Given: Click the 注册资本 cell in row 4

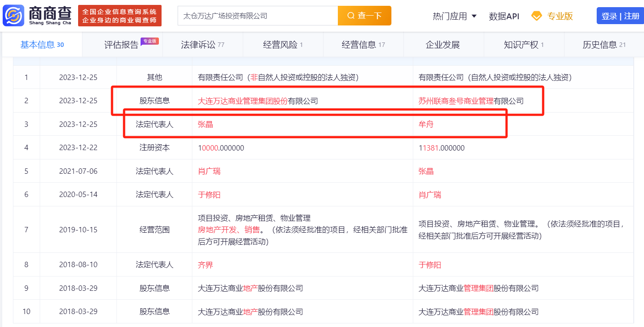Looking at the screenshot, I should (154, 148).
